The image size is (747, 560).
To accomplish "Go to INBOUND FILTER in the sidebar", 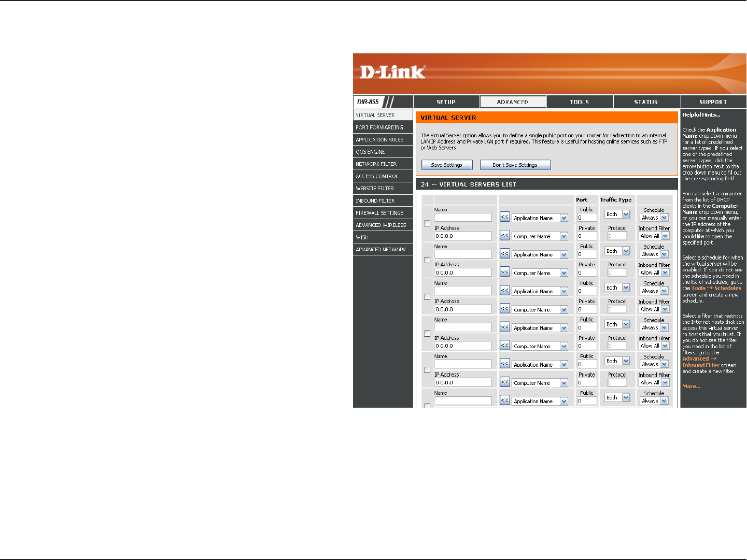I will 383,200.
